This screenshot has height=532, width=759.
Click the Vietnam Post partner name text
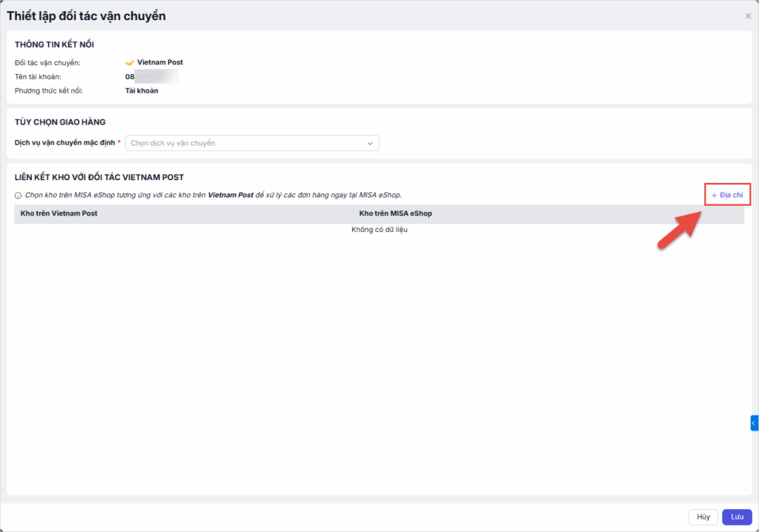(160, 63)
